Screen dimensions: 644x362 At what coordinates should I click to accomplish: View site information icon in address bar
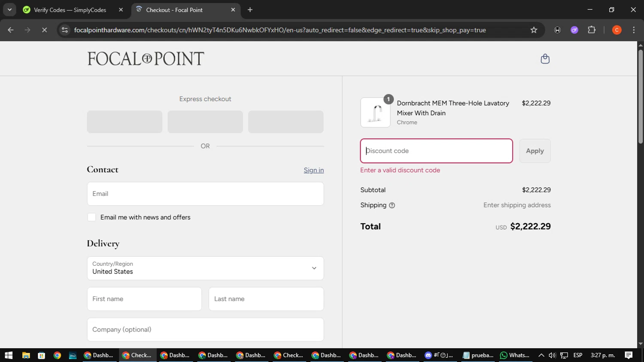coord(65,30)
